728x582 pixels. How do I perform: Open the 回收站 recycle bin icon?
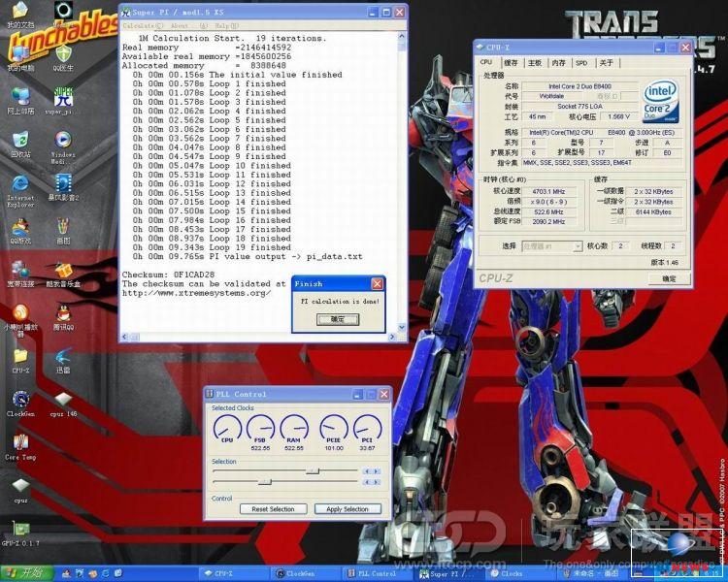coord(20,145)
